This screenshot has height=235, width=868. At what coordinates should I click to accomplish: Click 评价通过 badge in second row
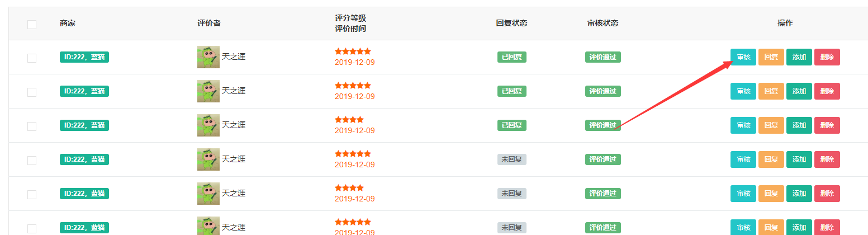coord(603,91)
